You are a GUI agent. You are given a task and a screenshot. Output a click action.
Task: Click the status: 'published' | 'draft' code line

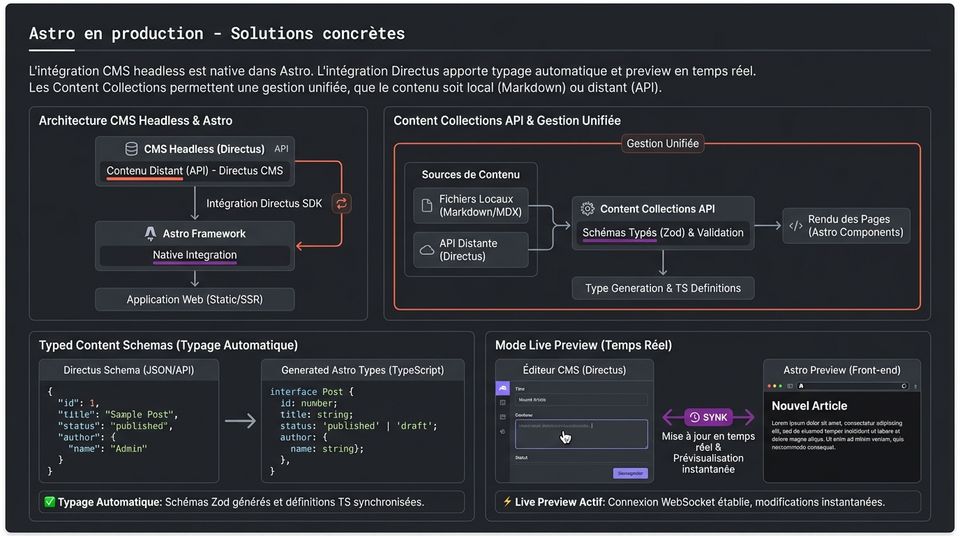pos(359,426)
